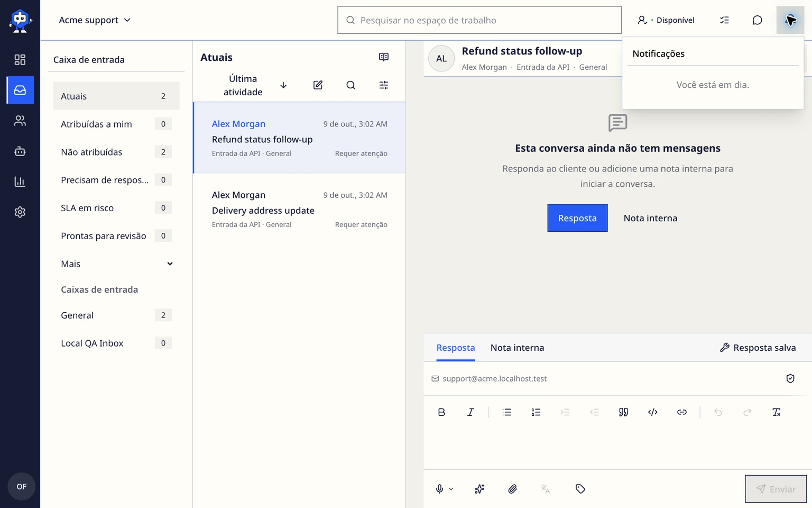Open the microphone voice dropdown
Image resolution: width=812 pixels, height=508 pixels.
click(x=444, y=489)
